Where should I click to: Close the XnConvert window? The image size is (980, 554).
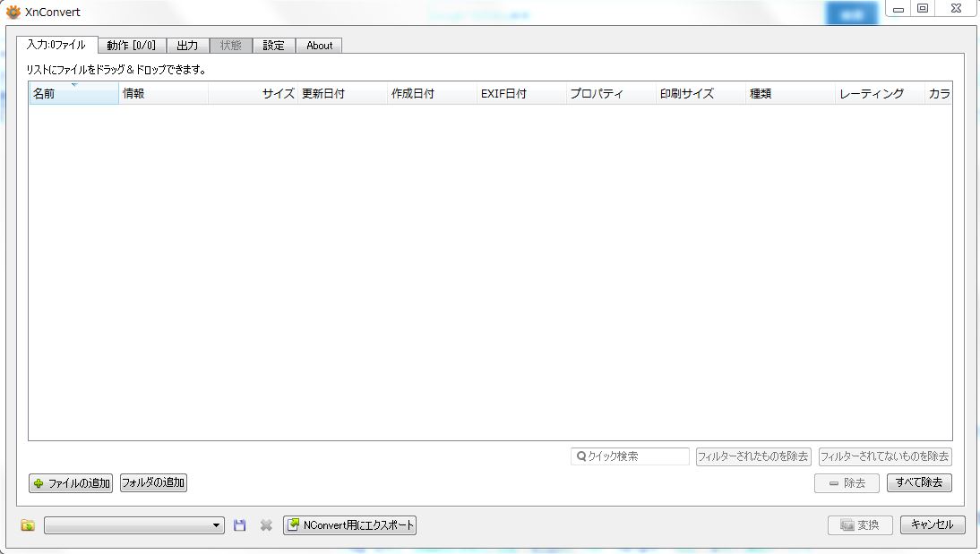pos(956,9)
